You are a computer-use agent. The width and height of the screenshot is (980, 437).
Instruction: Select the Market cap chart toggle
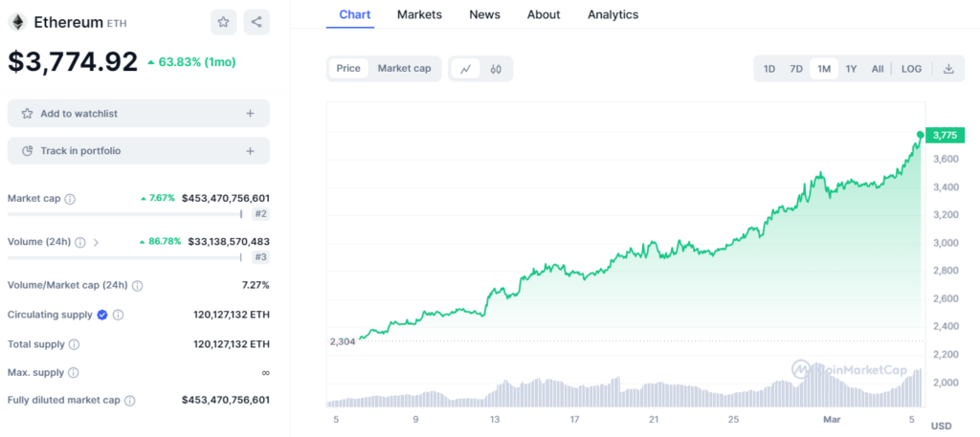(x=405, y=69)
